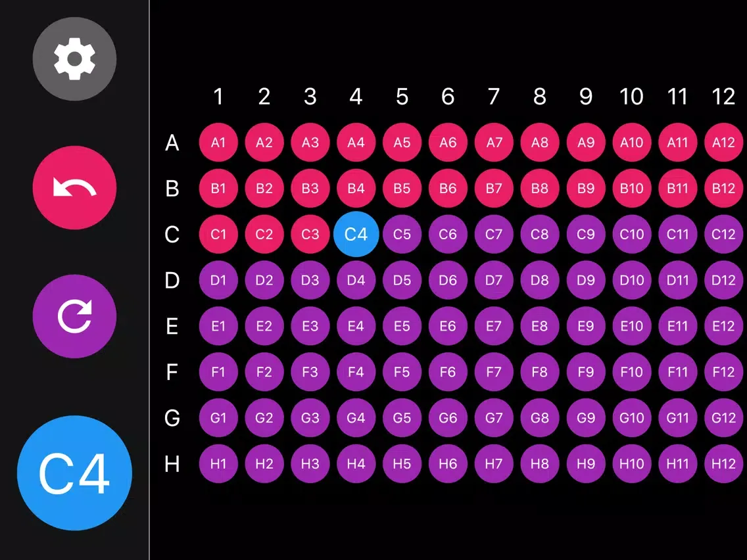Screen dimensions: 747x560
Task: Select the highlighted blue C4 well
Action: tap(356, 234)
